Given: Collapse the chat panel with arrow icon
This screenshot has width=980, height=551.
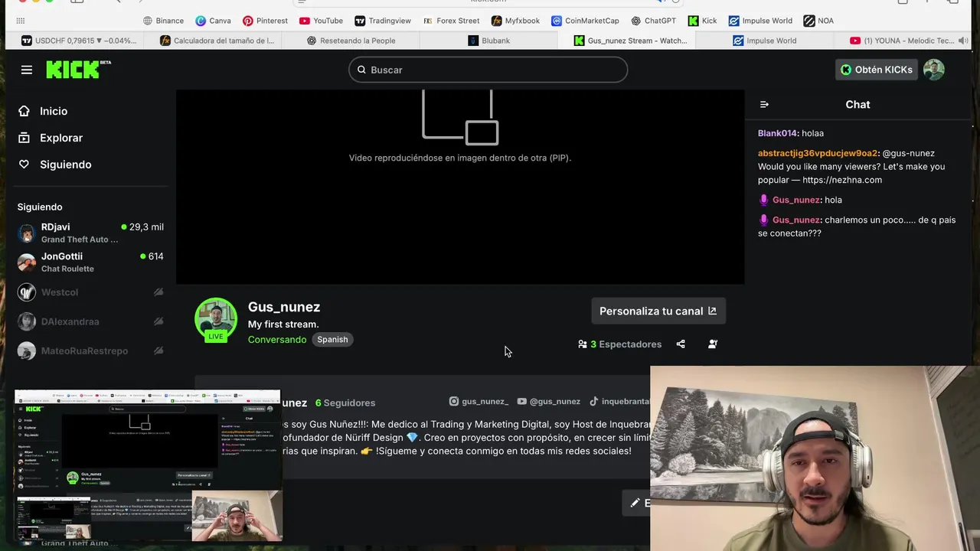Looking at the screenshot, I should (x=764, y=104).
